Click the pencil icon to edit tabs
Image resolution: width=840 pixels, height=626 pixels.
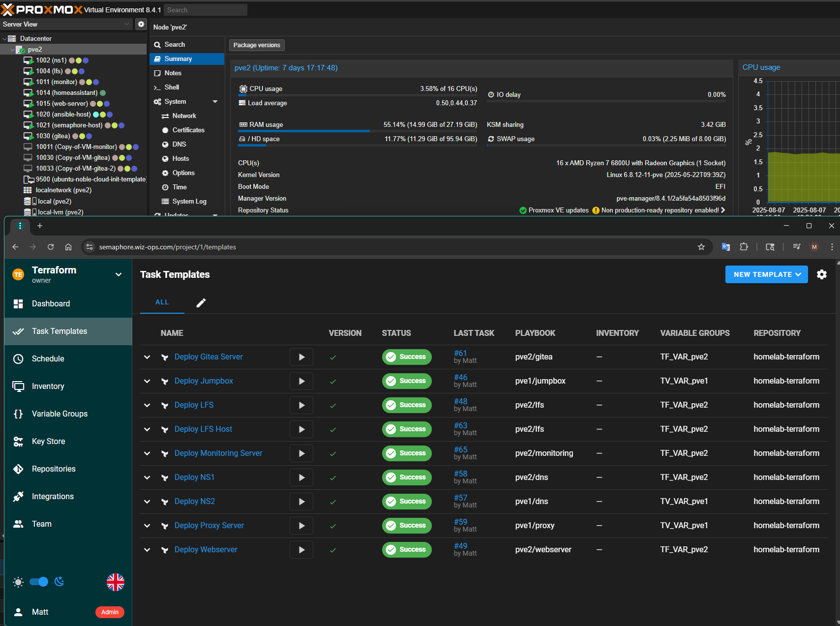click(x=201, y=303)
